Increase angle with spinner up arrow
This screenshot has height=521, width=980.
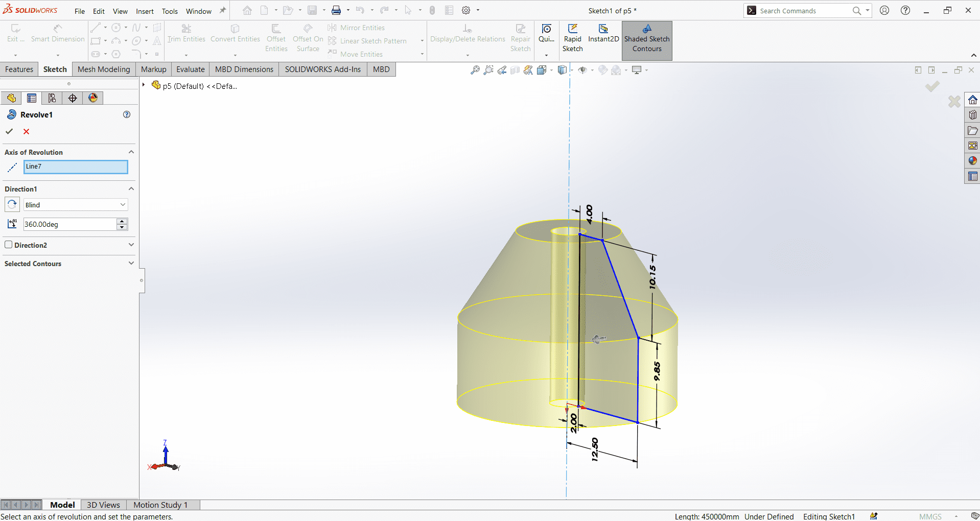122,221
